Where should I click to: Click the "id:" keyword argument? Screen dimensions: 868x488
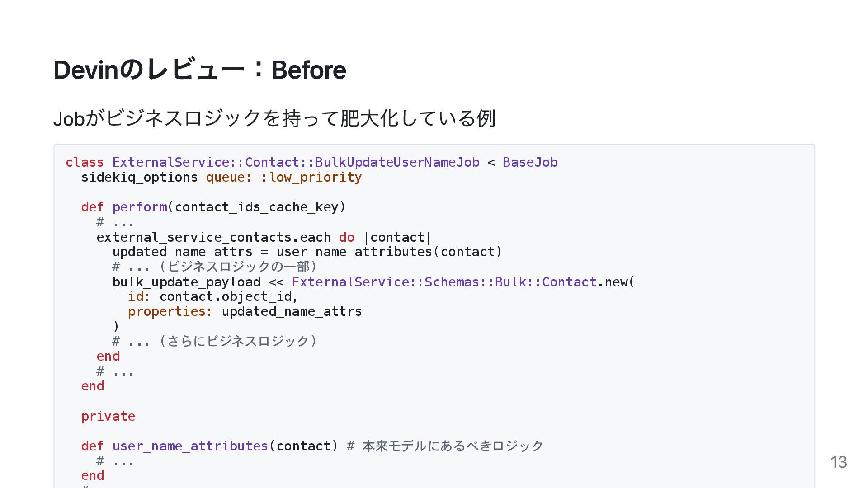point(139,296)
